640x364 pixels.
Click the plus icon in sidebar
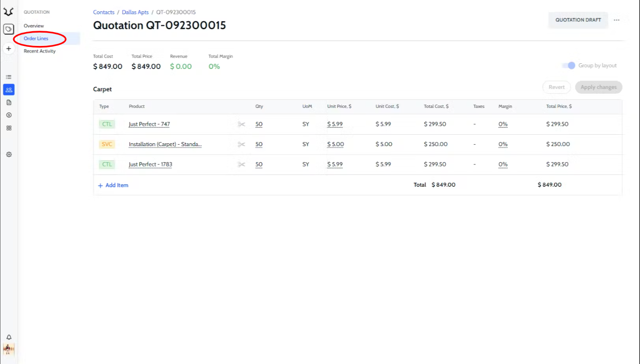(9, 48)
